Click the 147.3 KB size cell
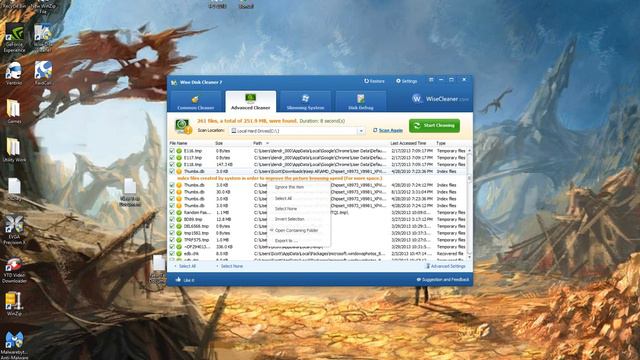 pyautogui.click(x=224, y=164)
